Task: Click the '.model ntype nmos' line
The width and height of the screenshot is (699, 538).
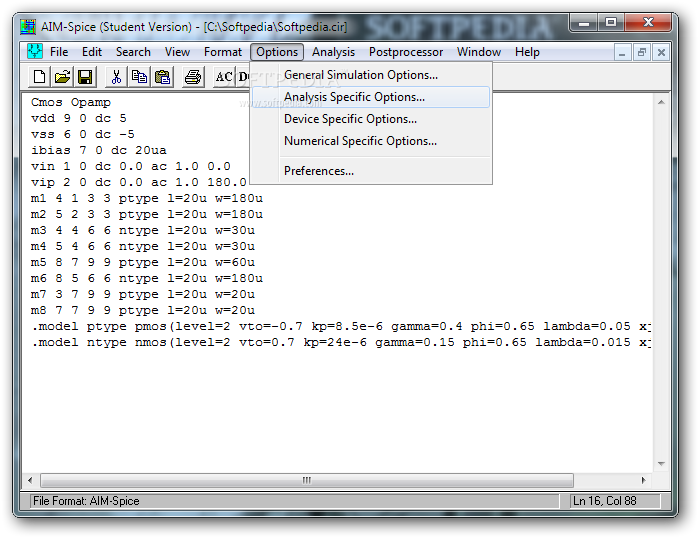Action: (341, 343)
